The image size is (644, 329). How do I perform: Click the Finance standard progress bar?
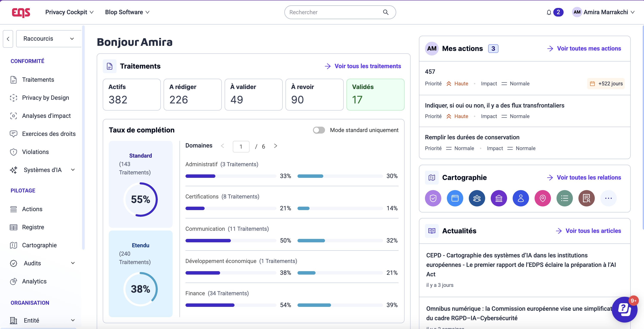pos(230,305)
